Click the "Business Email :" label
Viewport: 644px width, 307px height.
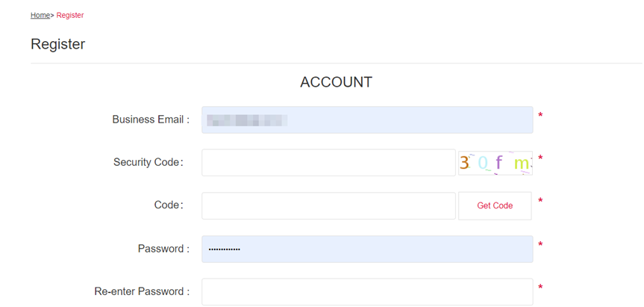click(151, 120)
